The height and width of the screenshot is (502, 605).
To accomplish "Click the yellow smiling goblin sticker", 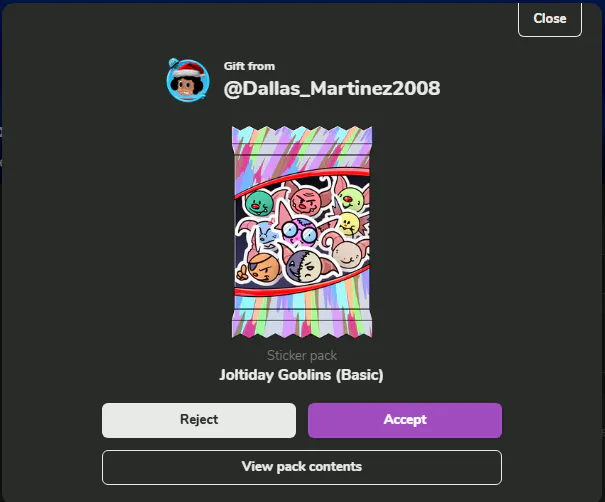I will (350, 223).
